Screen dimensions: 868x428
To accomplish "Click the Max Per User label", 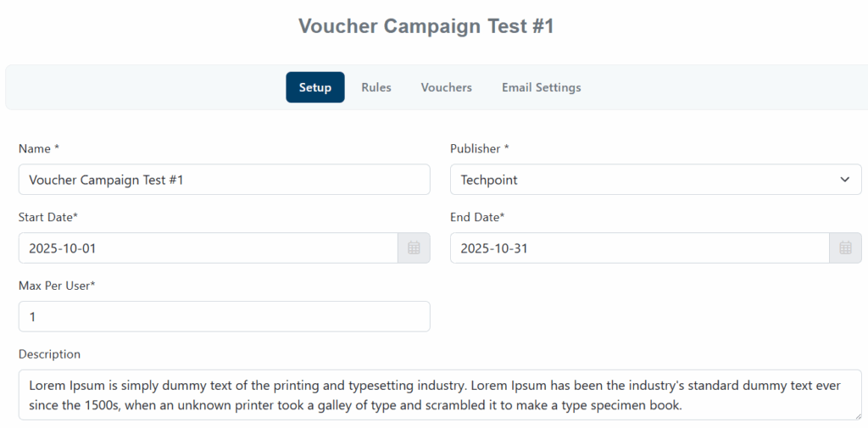I will (56, 286).
